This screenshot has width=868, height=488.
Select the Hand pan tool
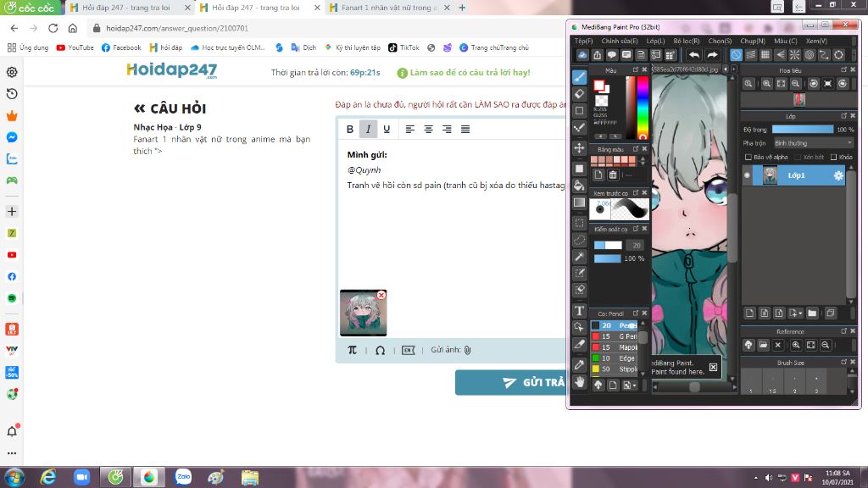tap(579, 382)
